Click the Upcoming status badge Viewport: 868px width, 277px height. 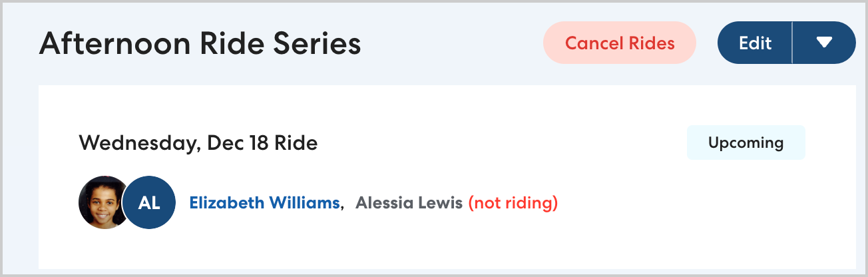(746, 142)
